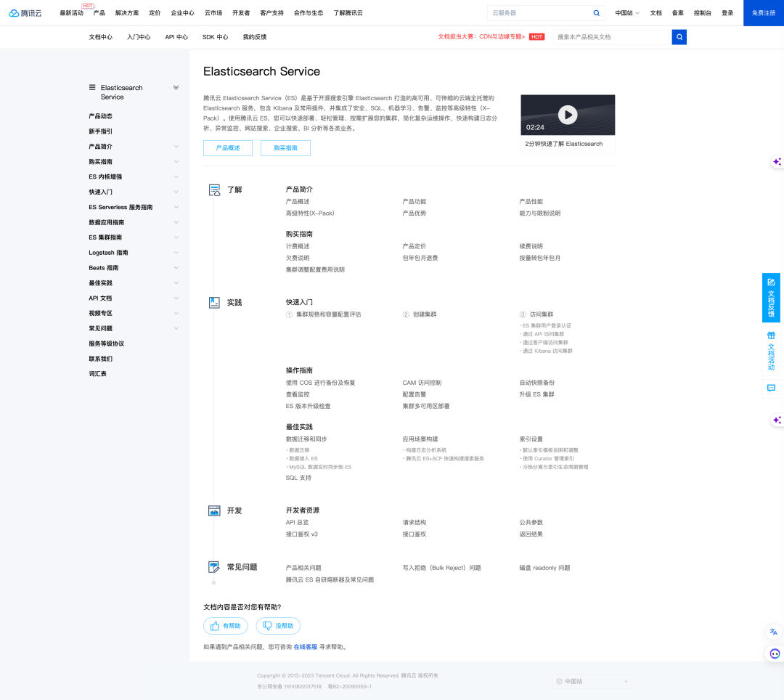Expand 快速入门 in sidebar
The width and height of the screenshot is (784, 700).
[176, 192]
